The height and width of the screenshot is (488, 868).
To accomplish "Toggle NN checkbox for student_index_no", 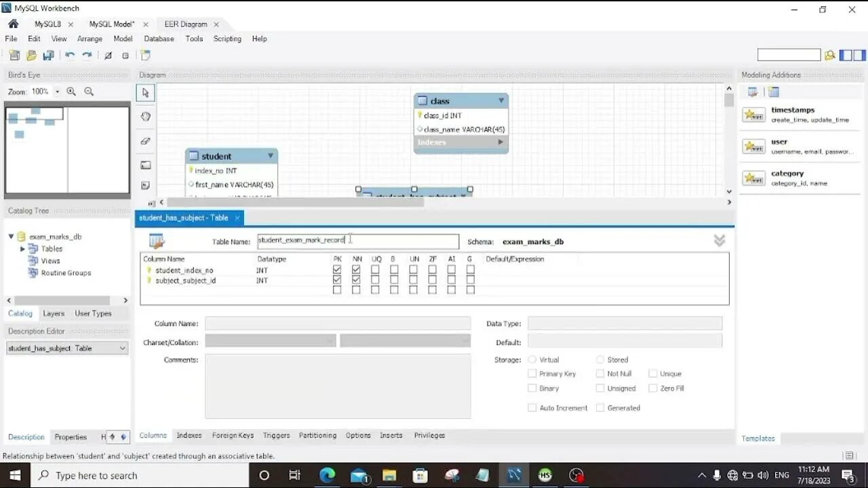I will [356, 270].
